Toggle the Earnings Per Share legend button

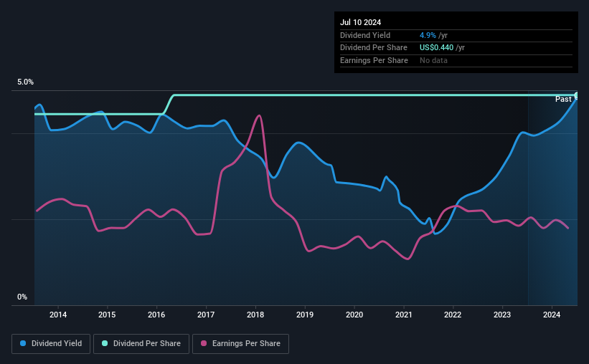tap(240, 344)
